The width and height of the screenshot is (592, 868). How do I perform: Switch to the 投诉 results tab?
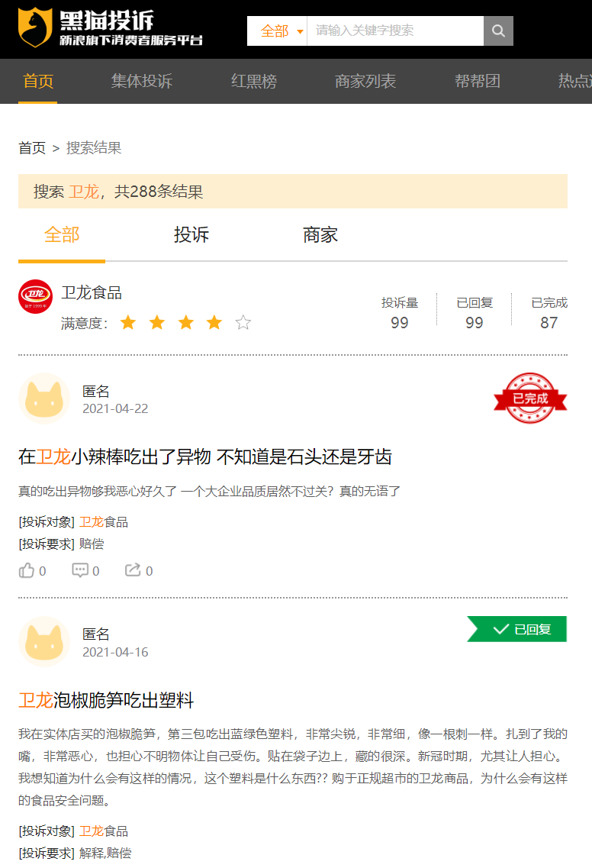(x=191, y=234)
